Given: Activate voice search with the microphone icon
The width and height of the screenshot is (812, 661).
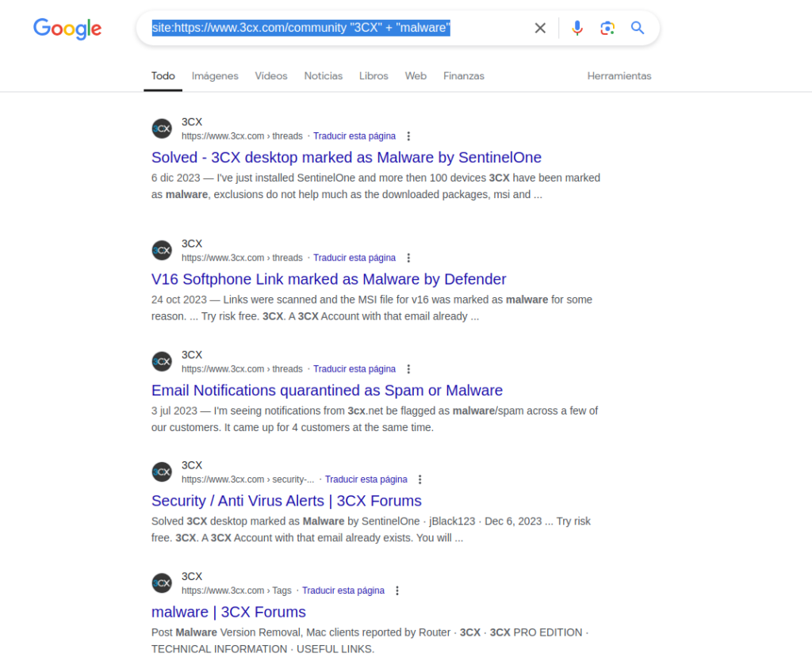Looking at the screenshot, I should pos(577,28).
